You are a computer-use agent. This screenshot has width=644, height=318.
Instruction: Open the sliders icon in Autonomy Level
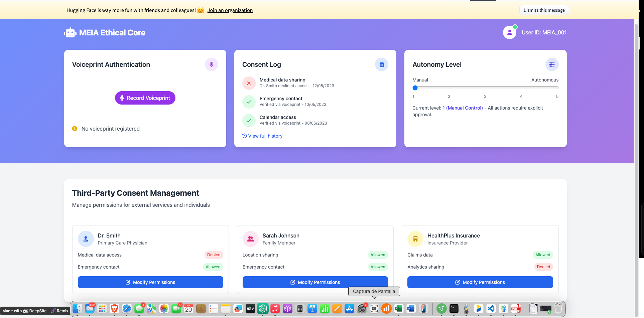[x=552, y=64]
